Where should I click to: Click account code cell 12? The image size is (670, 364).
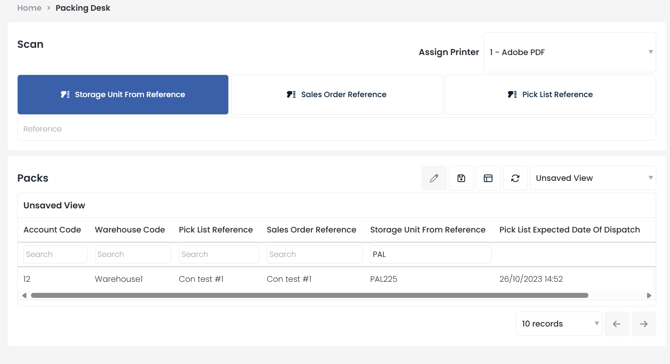tap(27, 279)
